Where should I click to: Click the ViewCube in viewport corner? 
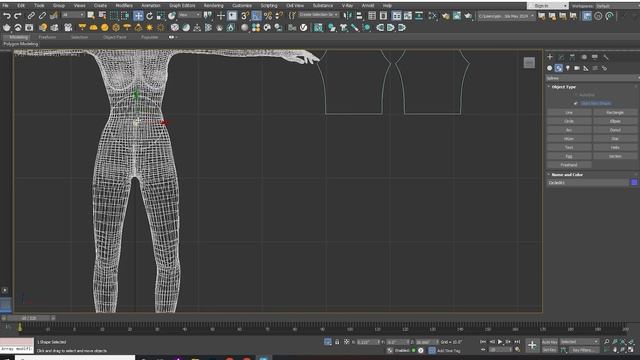529,62
